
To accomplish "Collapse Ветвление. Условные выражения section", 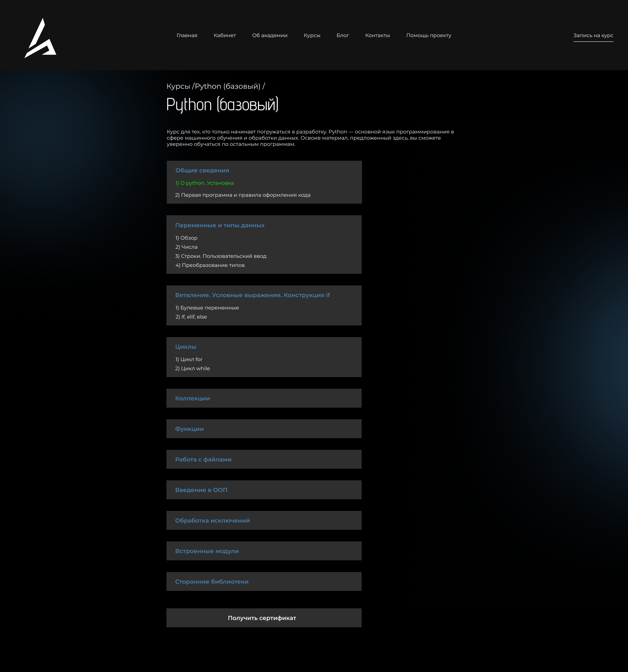I will [x=252, y=295].
